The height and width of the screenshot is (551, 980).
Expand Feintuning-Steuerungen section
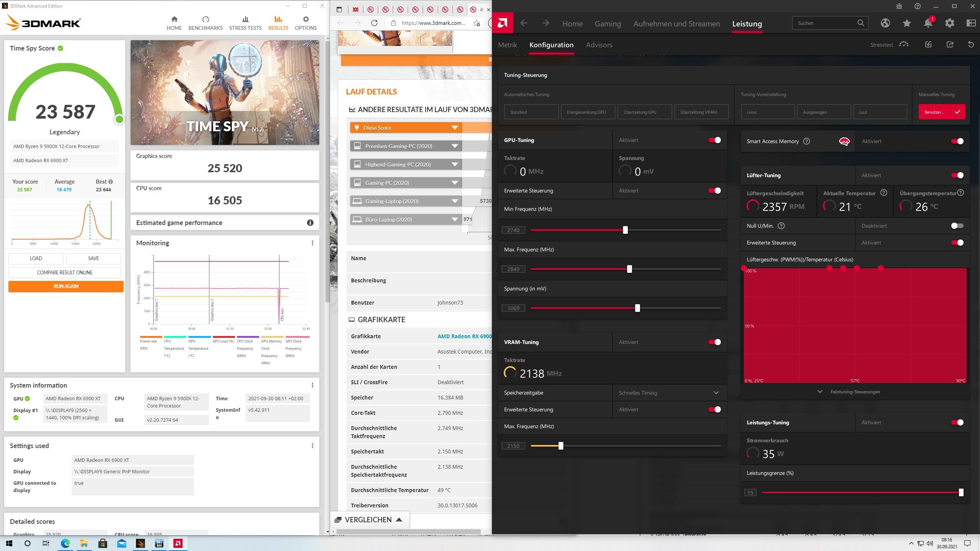(x=849, y=392)
